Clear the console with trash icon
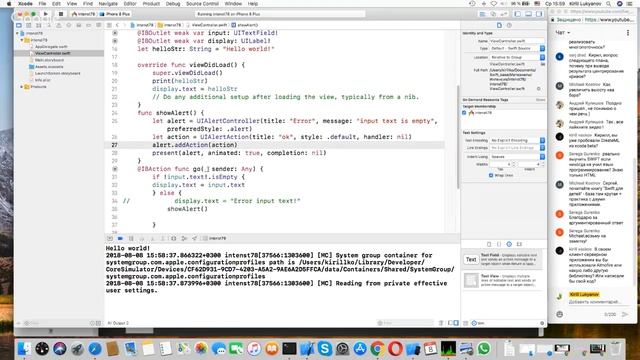The width and height of the screenshot is (640, 360). (441, 323)
